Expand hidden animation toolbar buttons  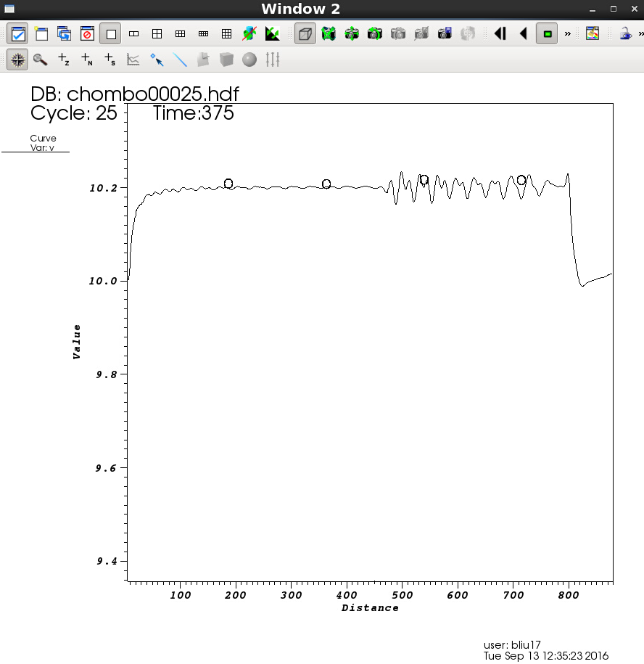(567, 34)
